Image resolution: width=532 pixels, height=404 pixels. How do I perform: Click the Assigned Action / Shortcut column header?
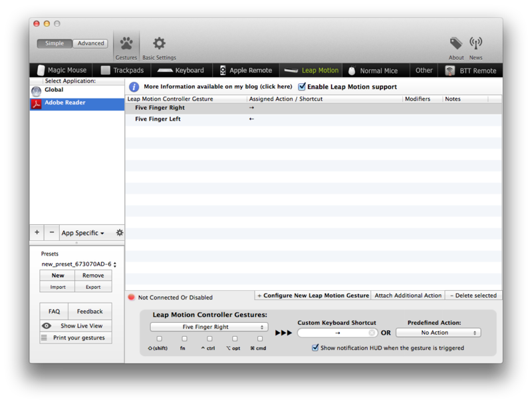pos(325,99)
